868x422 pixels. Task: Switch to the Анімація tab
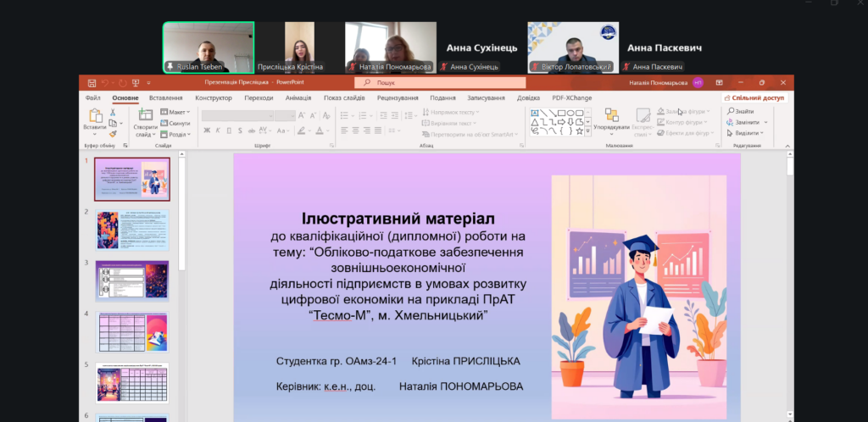(298, 98)
